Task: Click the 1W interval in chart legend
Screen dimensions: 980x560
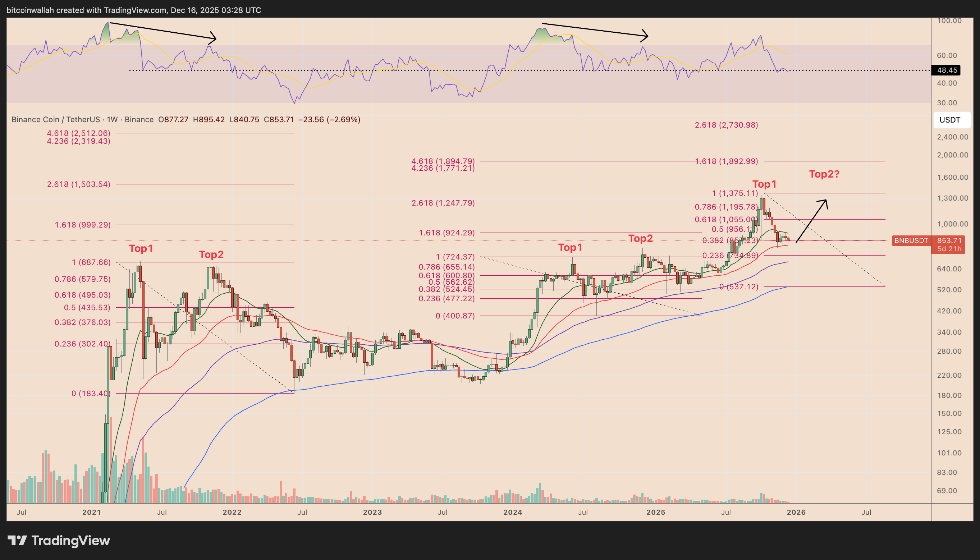Action: point(112,120)
